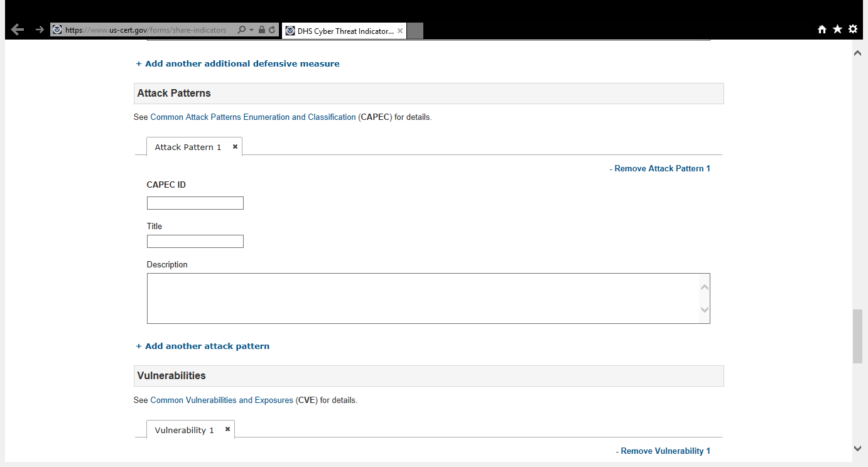
Task: Click the browser Forward arrow button
Action: pos(40,30)
